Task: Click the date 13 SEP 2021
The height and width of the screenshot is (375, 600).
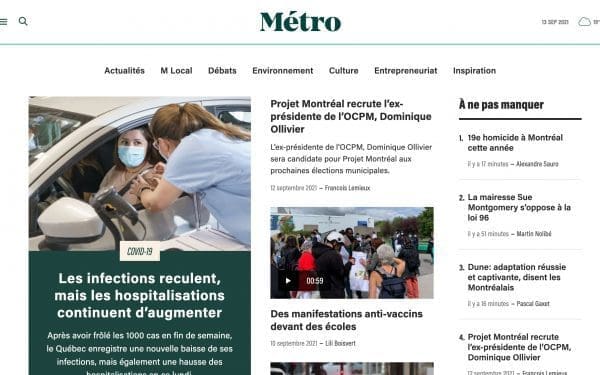Action: 555,22
